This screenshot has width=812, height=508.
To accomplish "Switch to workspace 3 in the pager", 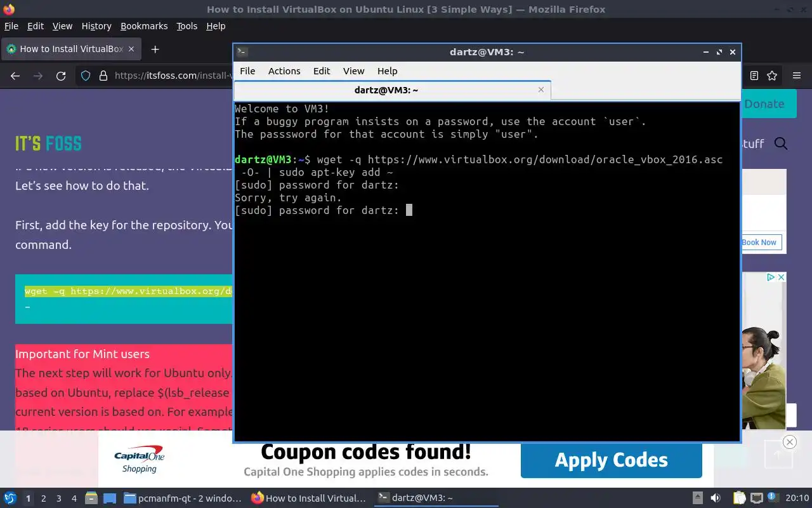I will click(58, 498).
